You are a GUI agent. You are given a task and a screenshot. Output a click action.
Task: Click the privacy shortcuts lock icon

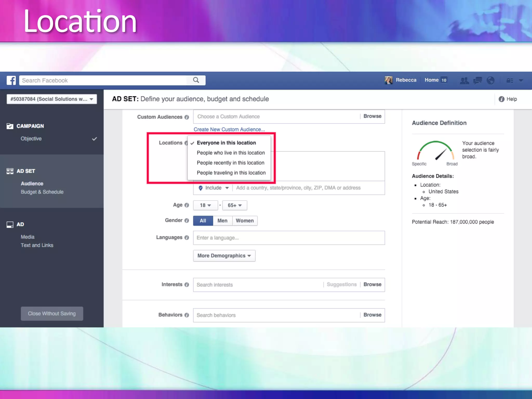coord(509,81)
